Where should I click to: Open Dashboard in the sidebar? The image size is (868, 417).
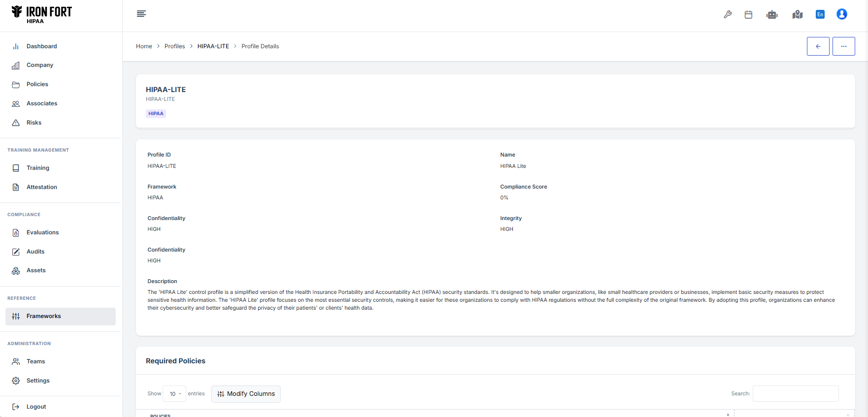(41, 46)
